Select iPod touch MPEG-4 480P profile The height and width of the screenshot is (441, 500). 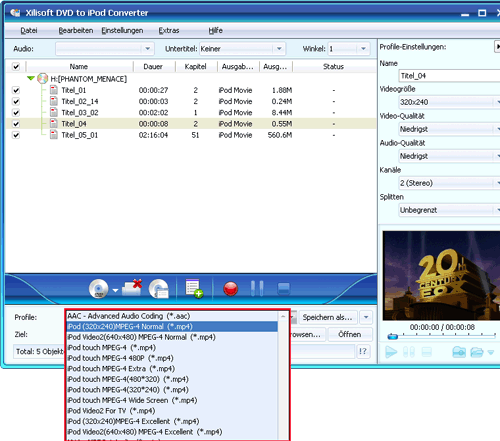pos(172,358)
